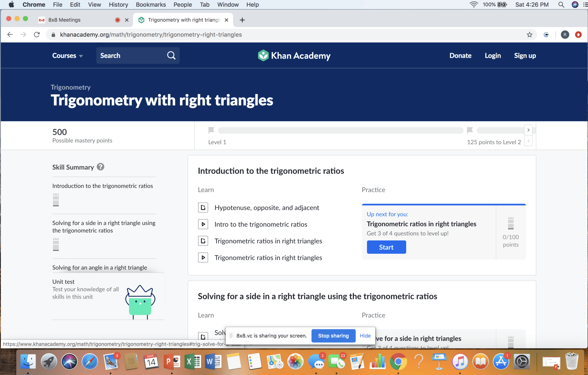
Task: Open Word from the Dock
Action: click(213, 361)
